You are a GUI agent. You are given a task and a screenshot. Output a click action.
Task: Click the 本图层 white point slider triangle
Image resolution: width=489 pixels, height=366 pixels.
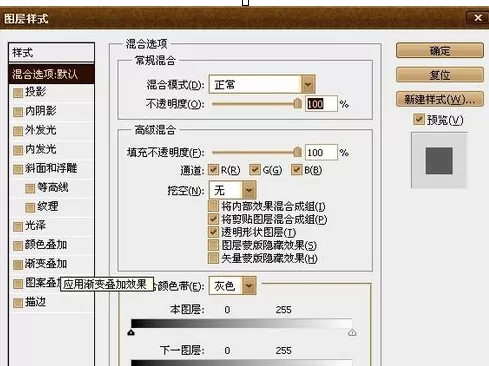[x=352, y=333]
